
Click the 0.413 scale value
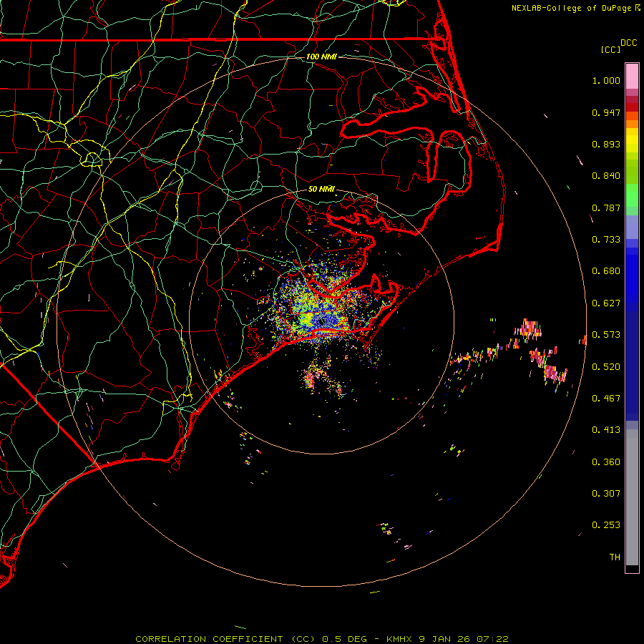[x=606, y=430]
